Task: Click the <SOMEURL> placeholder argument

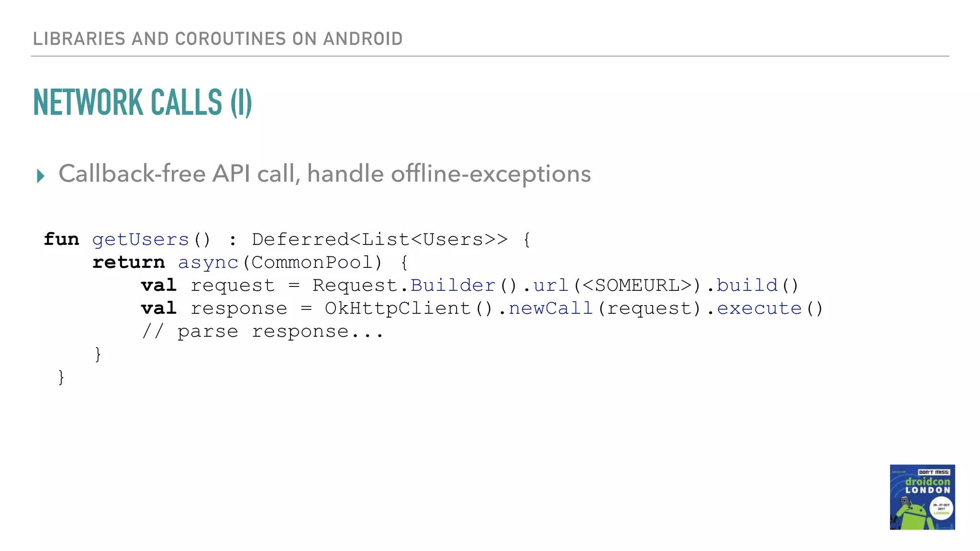Action: [x=637, y=285]
